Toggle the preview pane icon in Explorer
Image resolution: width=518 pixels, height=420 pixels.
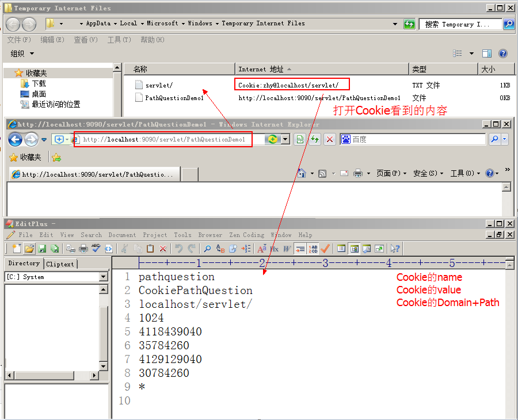click(487, 54)
